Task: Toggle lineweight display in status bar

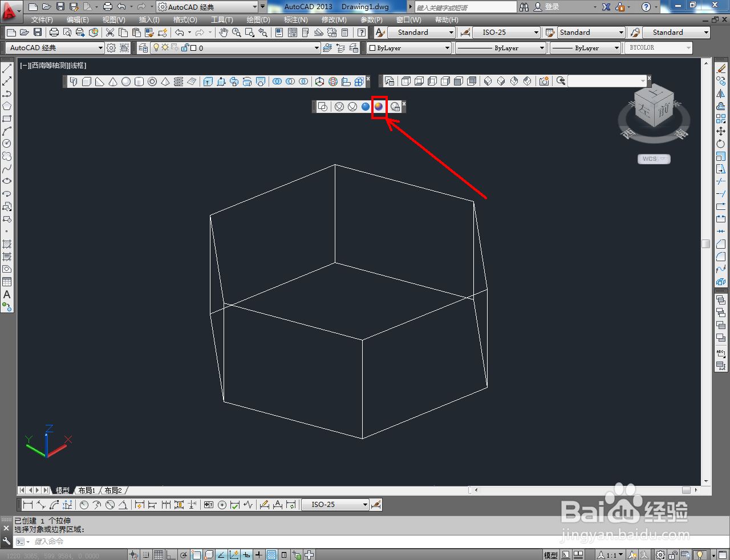Action: click(x=259, y=554)
